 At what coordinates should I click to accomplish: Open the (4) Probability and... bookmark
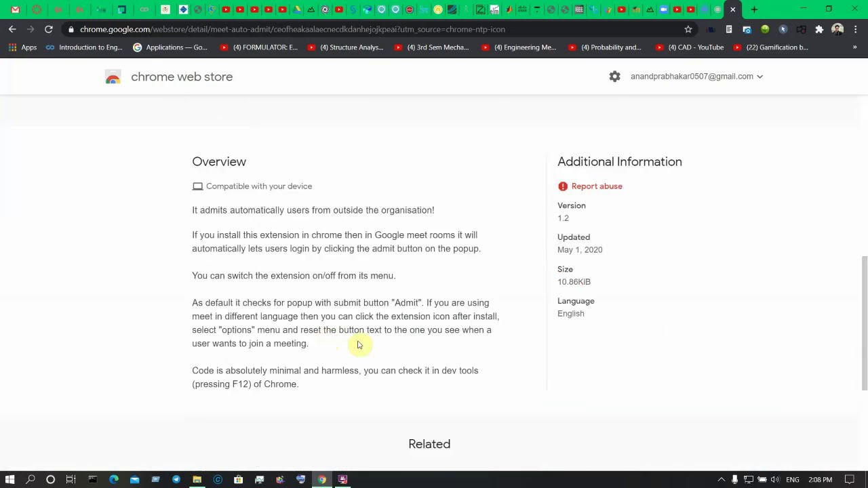(x=604, y=47)
